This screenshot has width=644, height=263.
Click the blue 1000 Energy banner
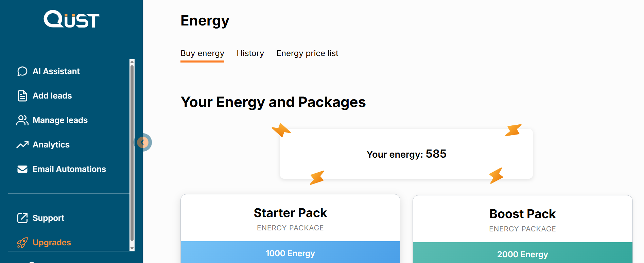tap(290, 253)
